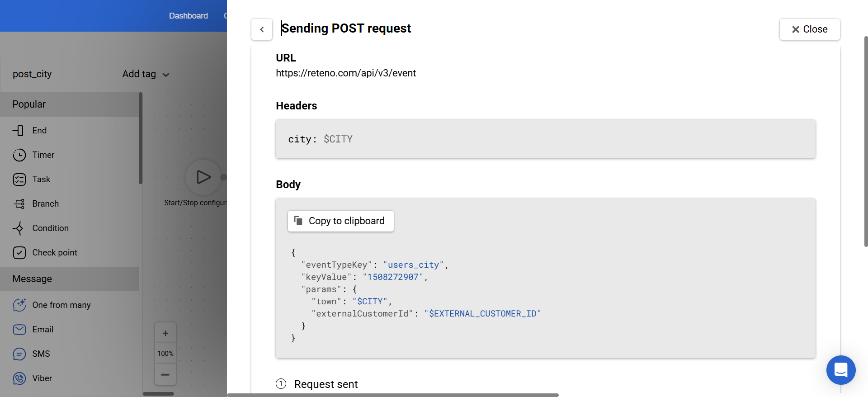Click the Start/Stop play block on canvas
Screen dimensions: 868x397
[x=203, y=177]
